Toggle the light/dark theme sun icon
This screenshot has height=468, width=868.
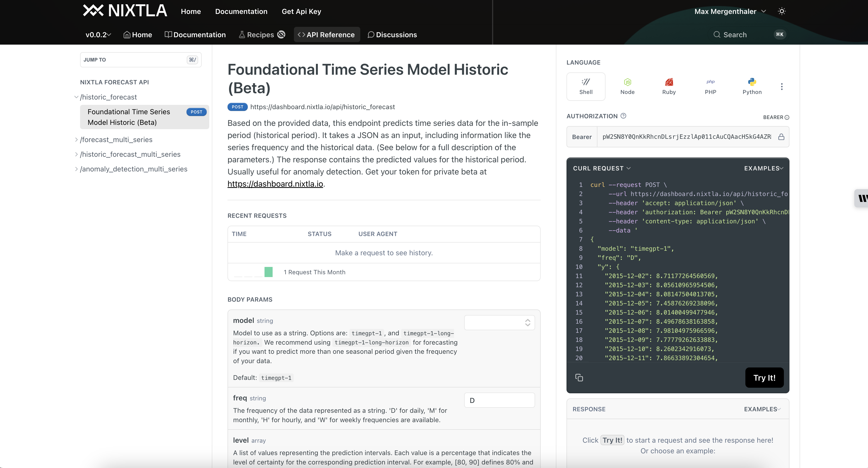(x=782, y=11)
